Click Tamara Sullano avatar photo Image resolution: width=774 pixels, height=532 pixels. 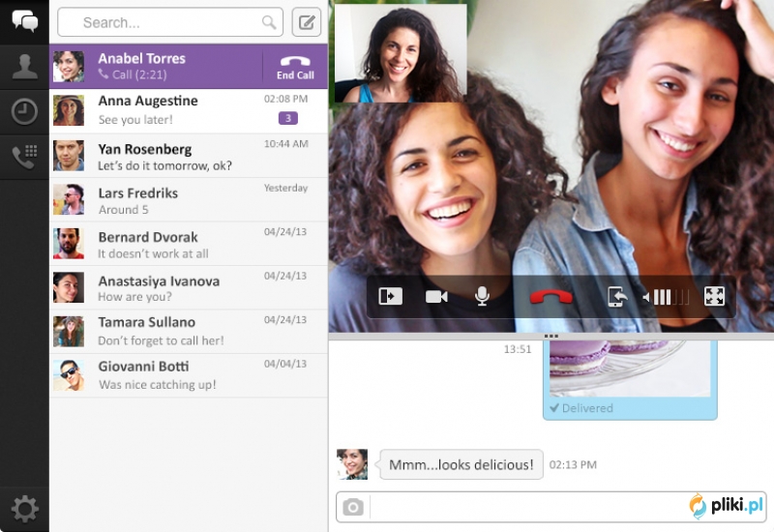[x=69, y=331]
